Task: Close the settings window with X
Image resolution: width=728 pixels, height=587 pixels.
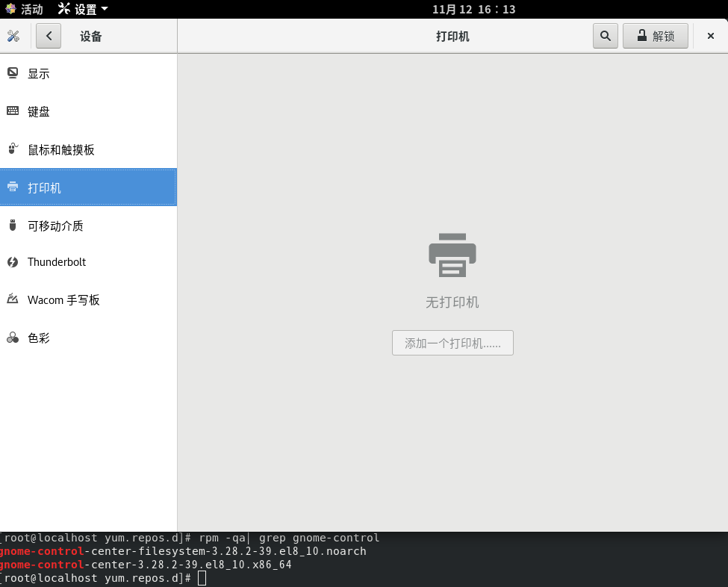Action: pyautogui.click(x=710, y=37)
